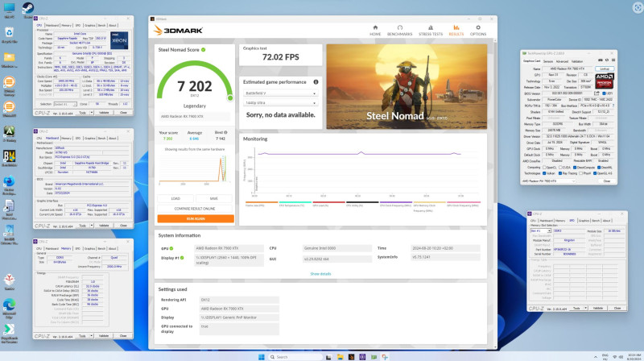The image size is (644, 361).
Task: Go to the Benchmarks gauge icon in 3DMark
Action: coord(399,27)
